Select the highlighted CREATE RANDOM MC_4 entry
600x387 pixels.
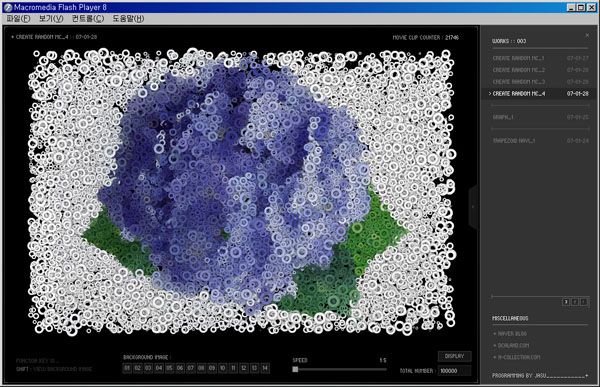point(540,94)
